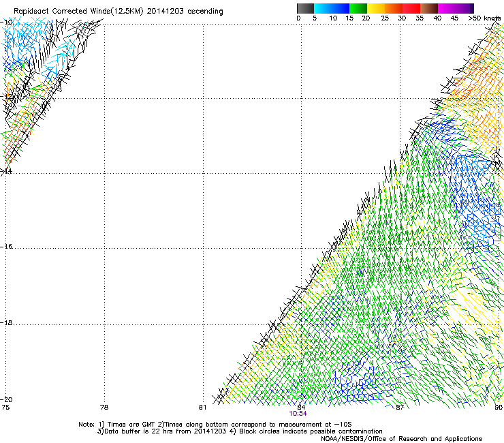Click the '90' longitude label on bottom axis
The image size is (504, 443).
(x=499, y=408)
